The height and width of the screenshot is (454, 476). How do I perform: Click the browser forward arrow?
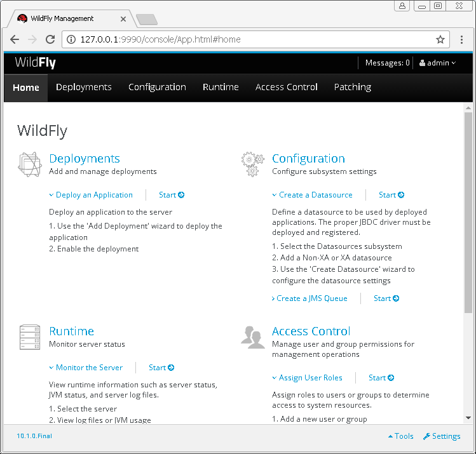[x=32, y=39]
